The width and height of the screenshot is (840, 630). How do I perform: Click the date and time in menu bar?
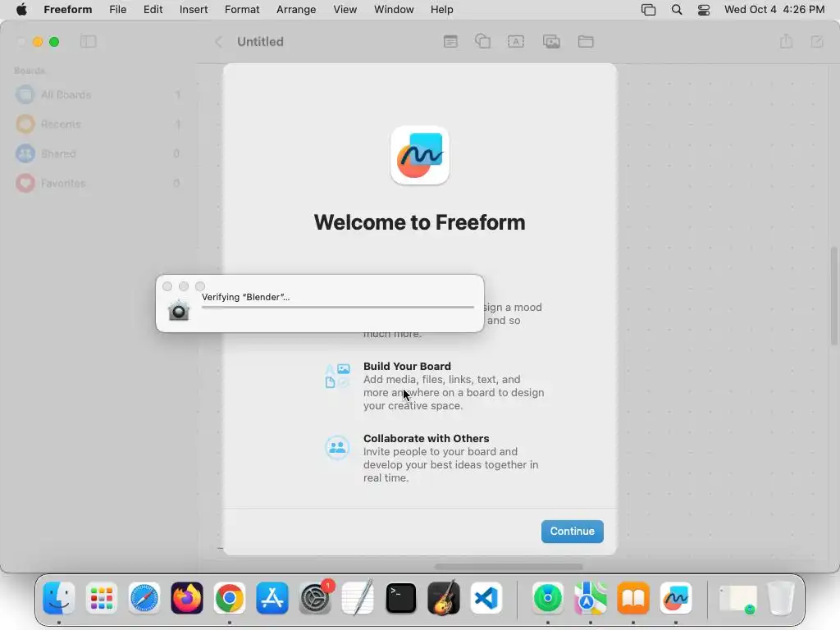(x=774, y=10)
